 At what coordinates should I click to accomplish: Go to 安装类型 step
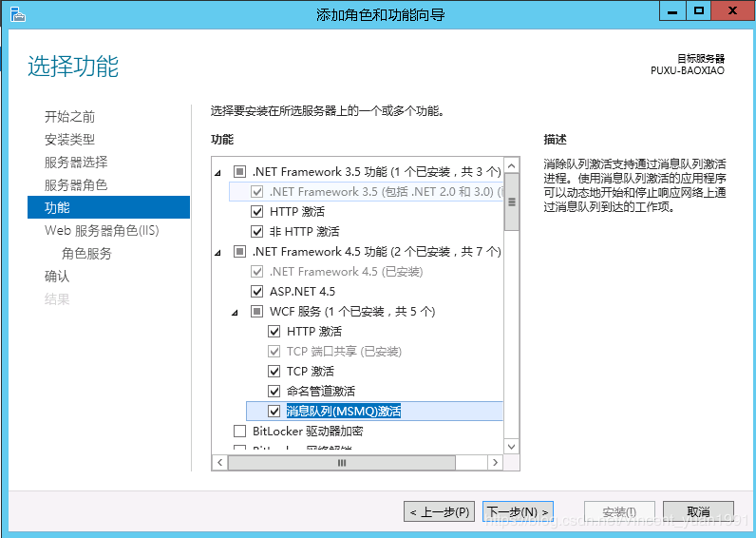click(70, 140)
